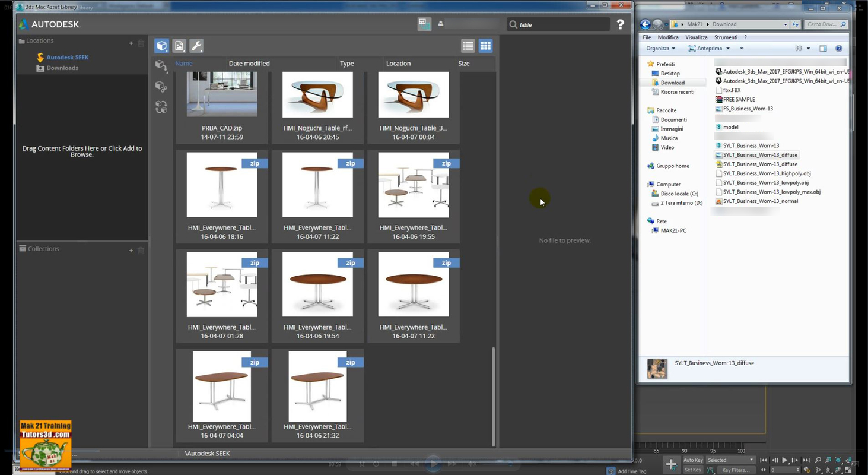
Task: Enable Auto Key animation mode
Action: pyautogui.click(x=694, y=460)
